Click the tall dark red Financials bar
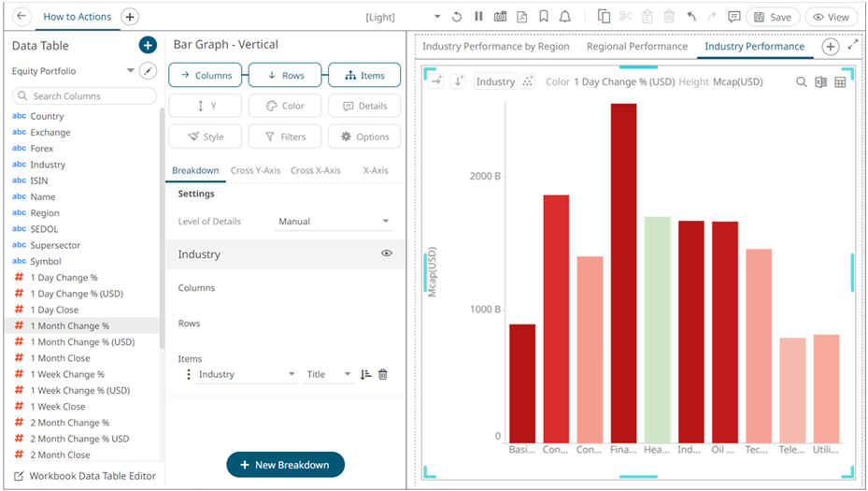This screenshot has width=868, height=491. (623, 271)
